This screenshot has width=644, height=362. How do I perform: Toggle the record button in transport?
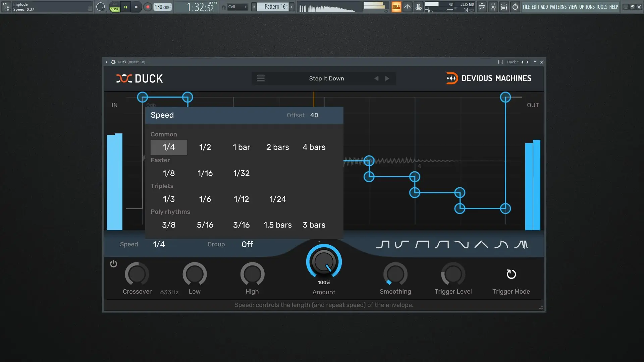(148, 7)
